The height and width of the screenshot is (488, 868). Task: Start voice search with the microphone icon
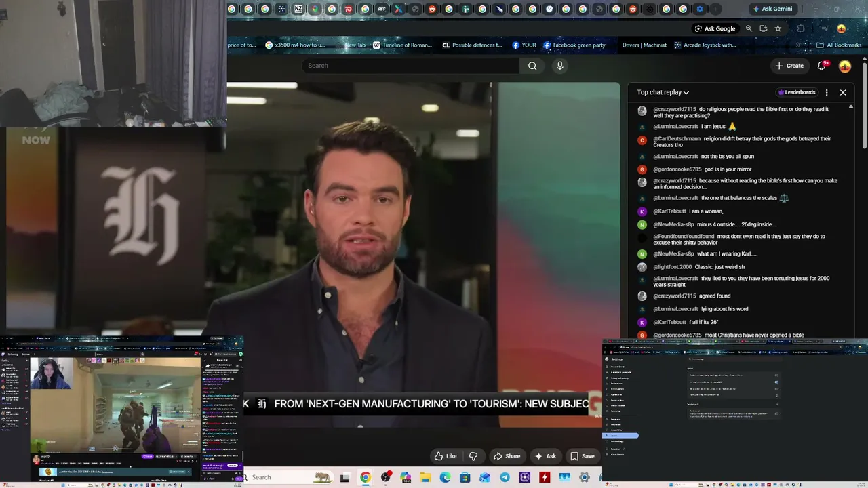click(x=559, y=66)
